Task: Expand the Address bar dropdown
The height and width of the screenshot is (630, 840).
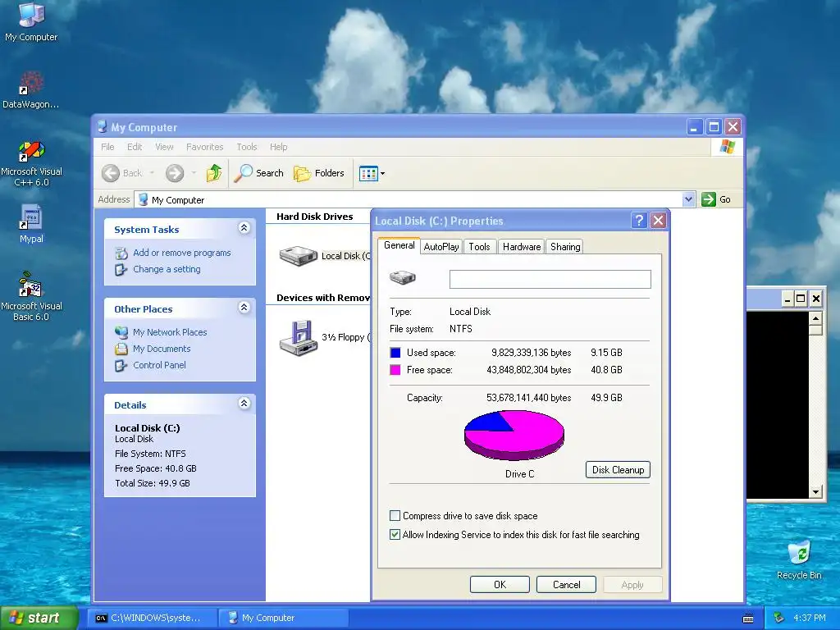Action: pos(688,199)
